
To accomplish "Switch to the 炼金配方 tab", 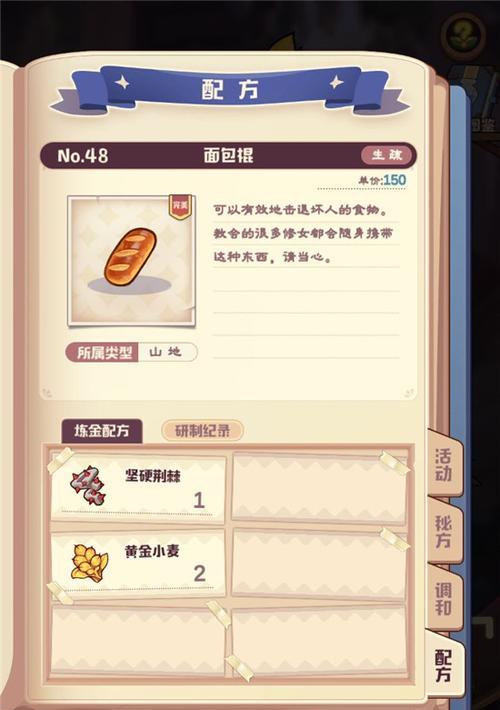I will pyautogui.click(x=102, y=431).
